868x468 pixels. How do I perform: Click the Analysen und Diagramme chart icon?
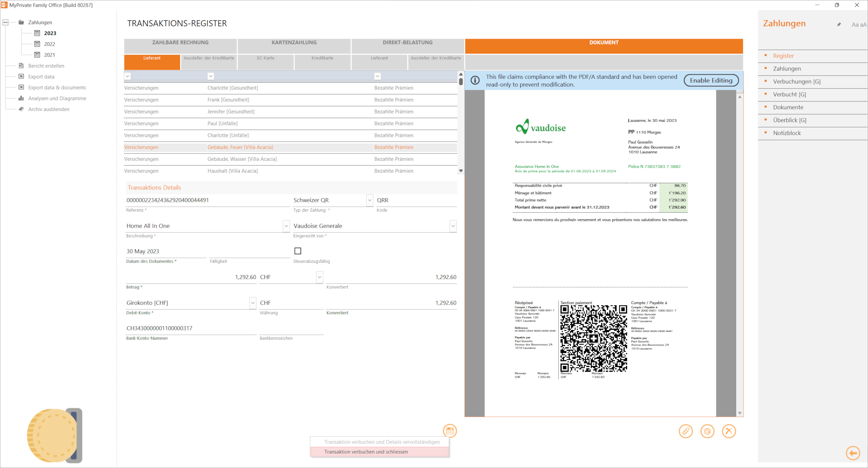(x=21, y=98)
